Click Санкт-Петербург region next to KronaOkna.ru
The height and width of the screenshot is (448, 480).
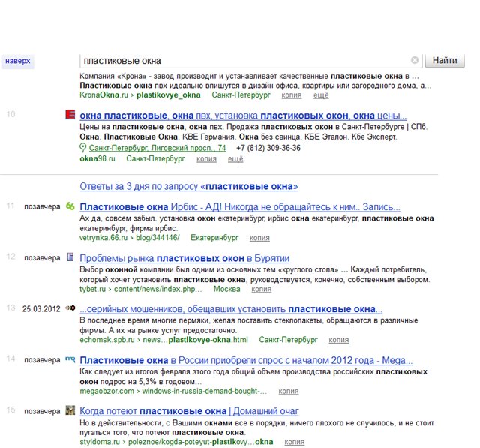tap(241, 95)
